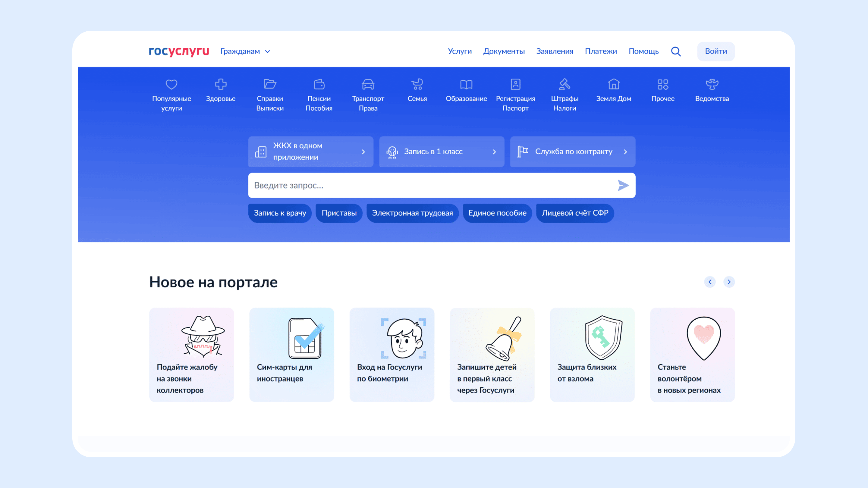Open Станьте волонтёром в новых регионах card
The image size is (868, 488).
[693, 355]
